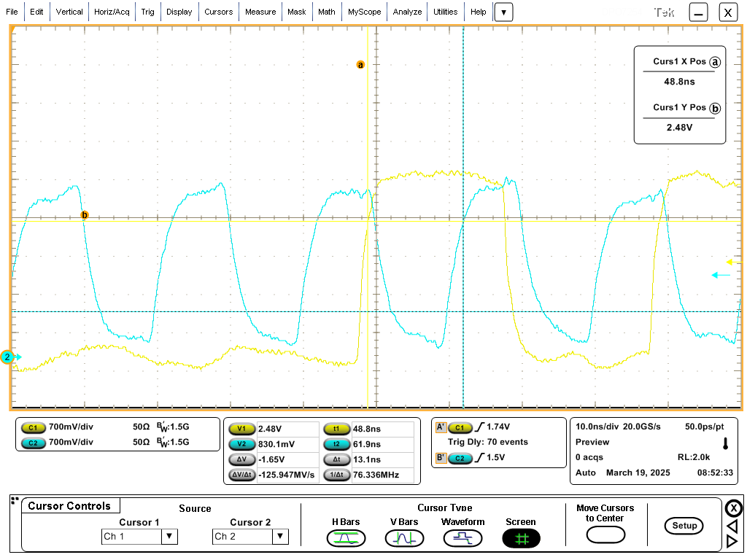Image resolution: width=747 pixels, height=560 pixels.
Task: Select the V Bars cursor type icon
Action: click(404, 539)
